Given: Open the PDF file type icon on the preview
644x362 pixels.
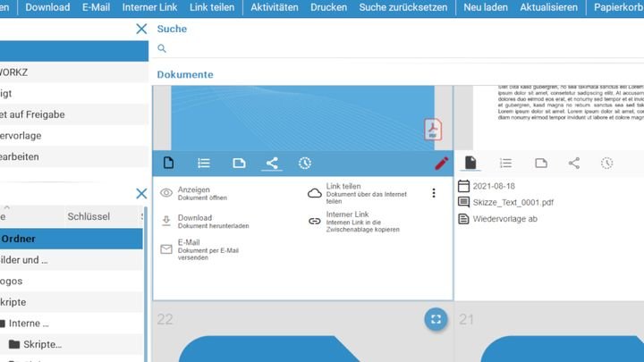Looking at the screenshot, I should click(x=433, y=130).
